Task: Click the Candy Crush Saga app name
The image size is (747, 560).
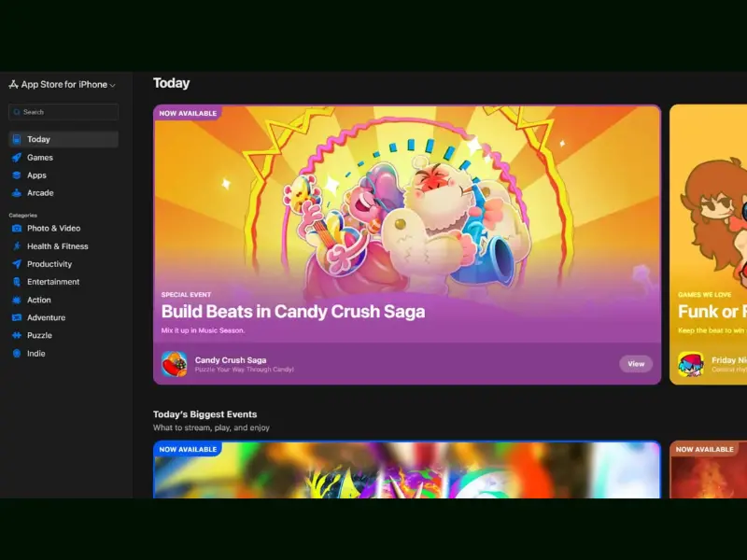Action: pos(229,359)
